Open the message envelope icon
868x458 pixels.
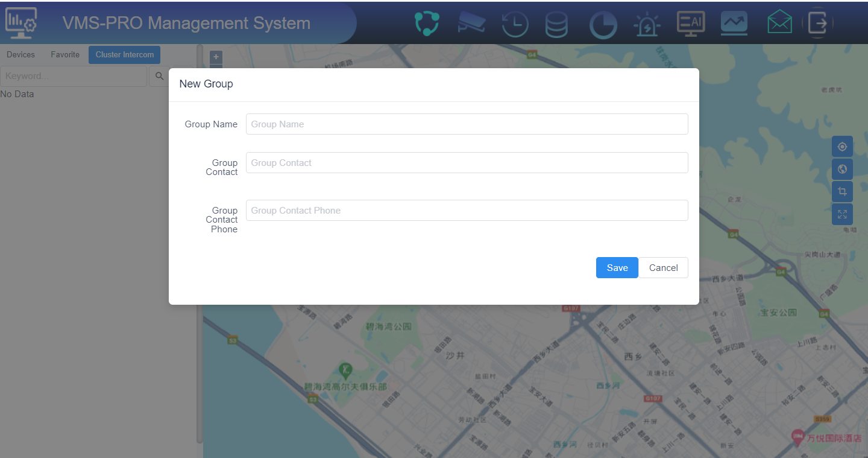pos(779,22)
